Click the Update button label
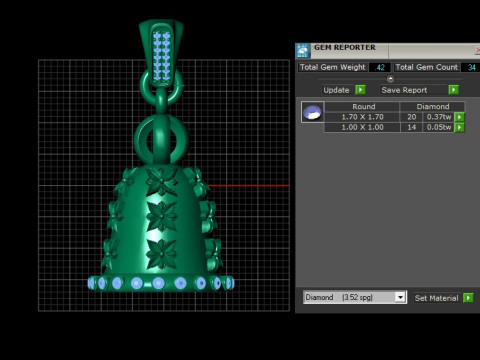The height and width of the screenshot is (360, 480). pyautogui.click(x=336, y=90)
